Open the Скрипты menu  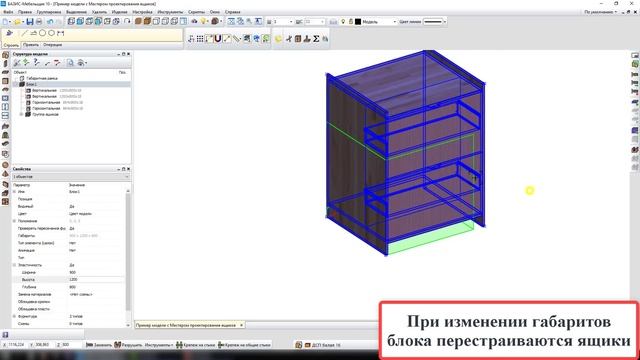(196, 12)
